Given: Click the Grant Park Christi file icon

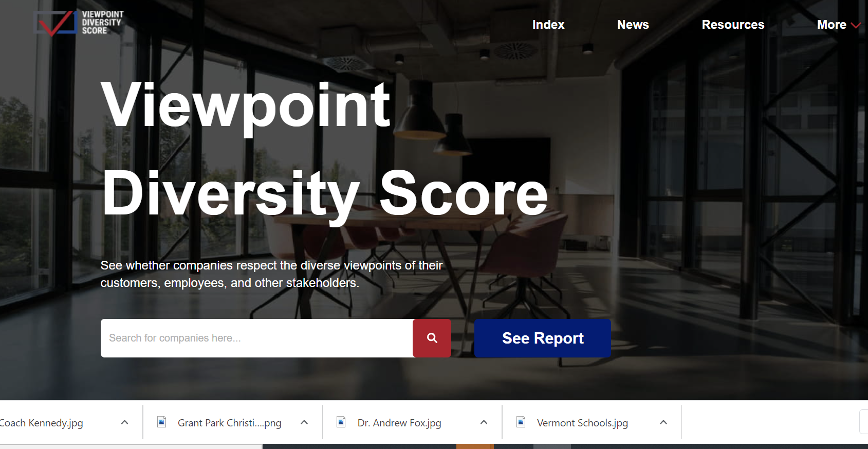Looking at the screenshot, I should (x=162, y=422).
